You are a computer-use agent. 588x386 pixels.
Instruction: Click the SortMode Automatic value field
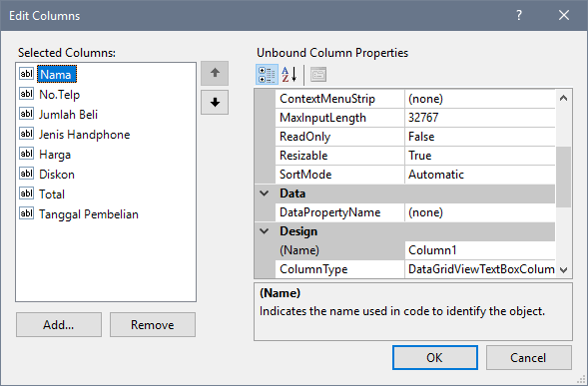pyautogui.click(x=480, y=175)
